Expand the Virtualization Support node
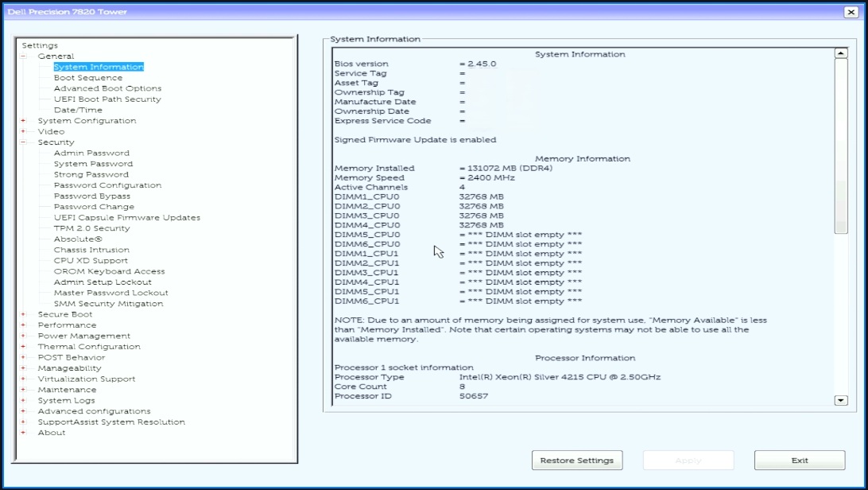This screenshot has height=490, width=868. tap(23, 379)
